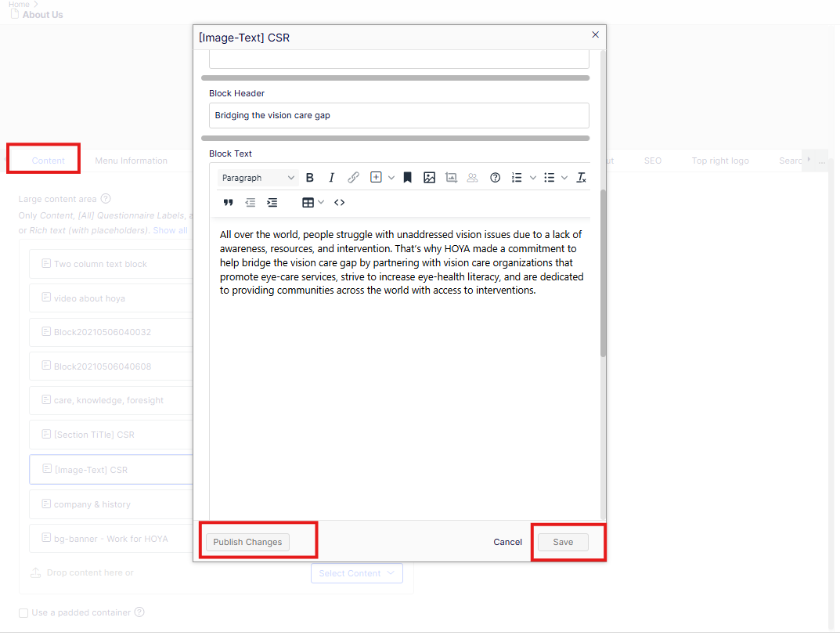Open the help question mark icon
The height and width of the screenshot is (639, 840).
495,178
